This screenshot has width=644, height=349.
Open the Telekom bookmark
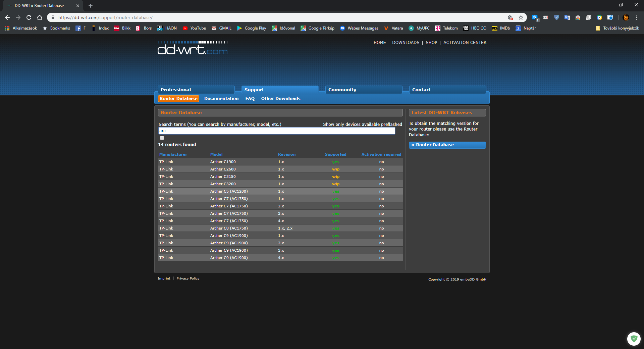click(x=446, y=28)
